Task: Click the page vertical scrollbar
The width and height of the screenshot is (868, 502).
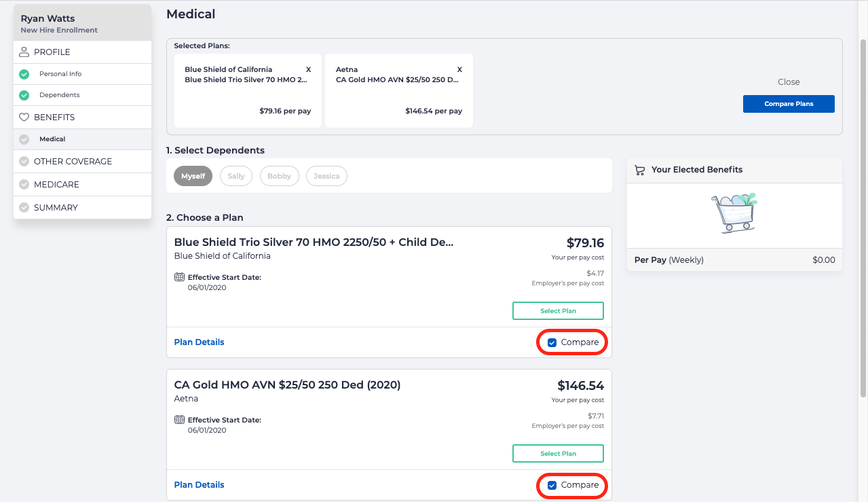Action: click(x=863, y=217)
